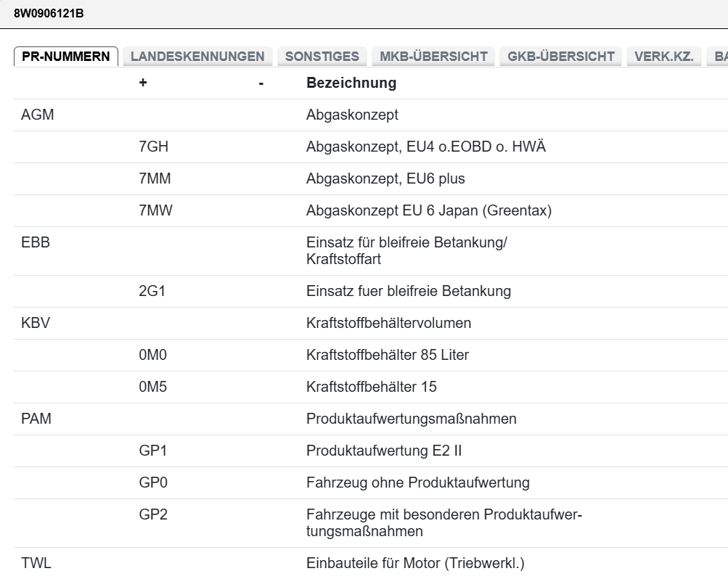Select the MKB-ÜBERSICHT tab
This screenshot has width=728, height=579.
[x=433, y=55]
